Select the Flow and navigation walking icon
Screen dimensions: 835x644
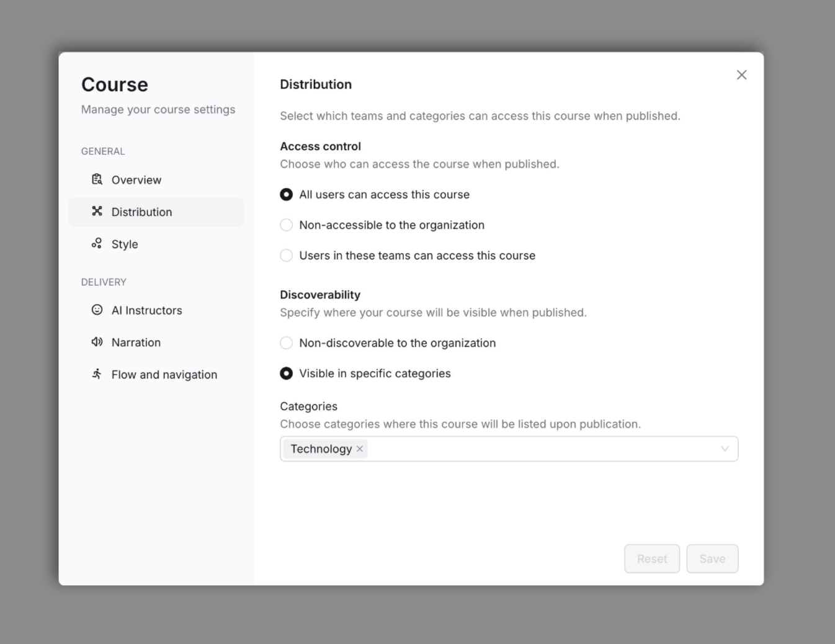(97, 374)
